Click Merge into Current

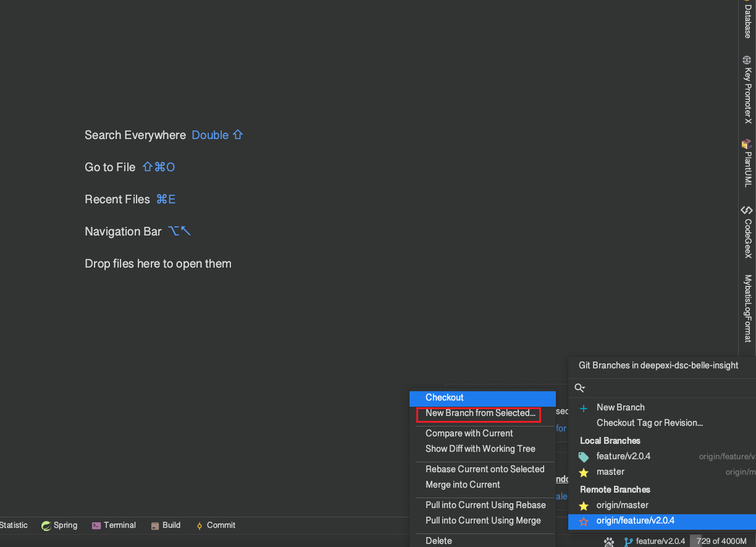coord(463,485)
